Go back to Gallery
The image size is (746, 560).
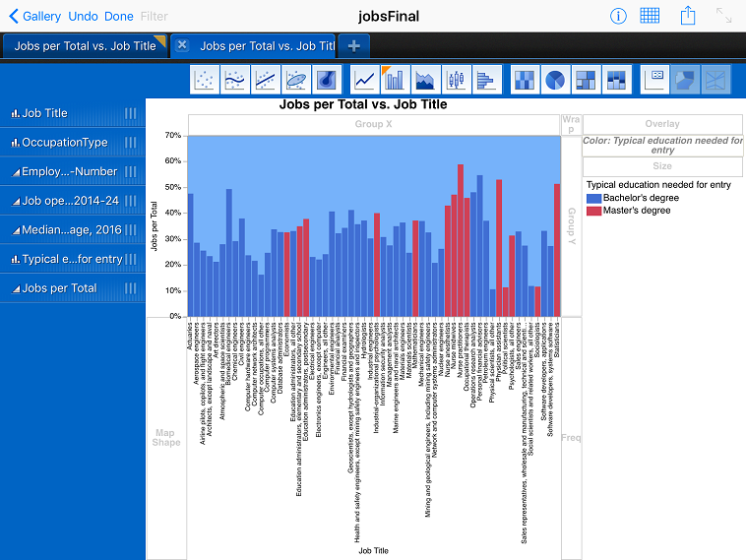pyautogui.click(x=35, y=16)
